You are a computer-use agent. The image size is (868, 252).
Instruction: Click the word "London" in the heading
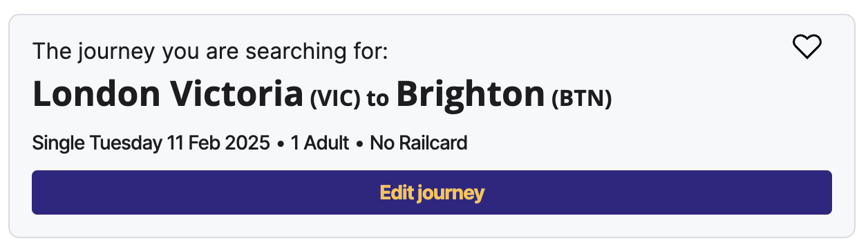[95, 93]
